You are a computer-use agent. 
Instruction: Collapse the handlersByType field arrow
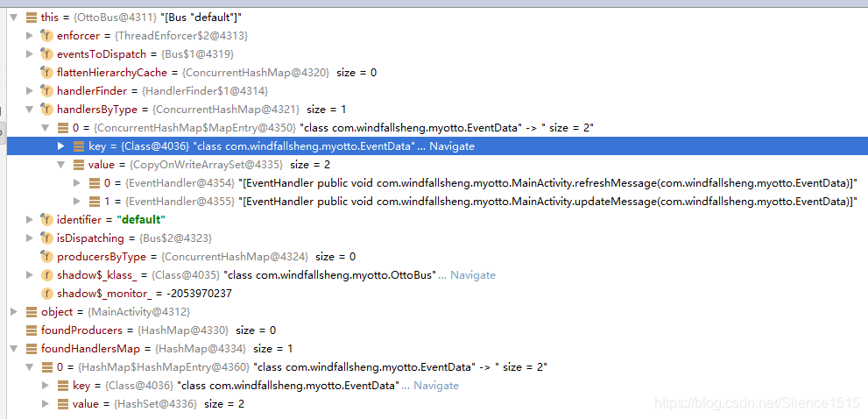[30, 110]
